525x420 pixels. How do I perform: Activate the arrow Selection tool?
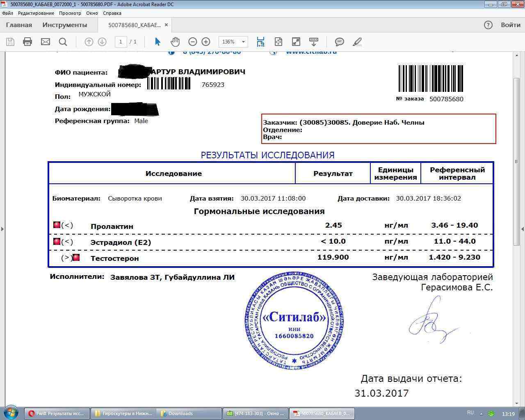tap(157, 42)
